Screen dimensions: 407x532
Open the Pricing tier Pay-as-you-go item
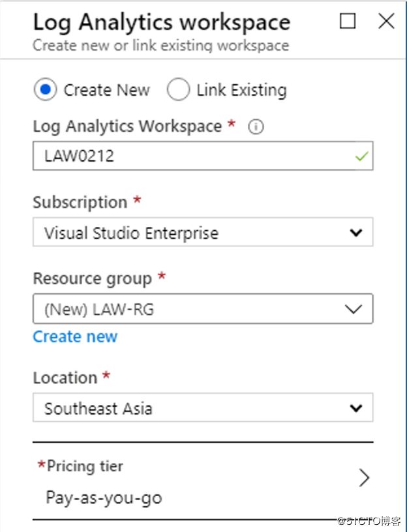203,480
